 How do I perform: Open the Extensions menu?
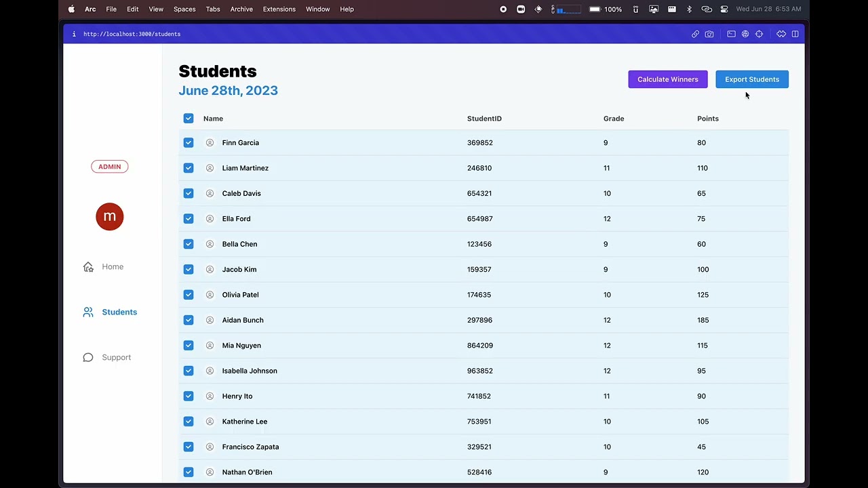click(279, 9)
